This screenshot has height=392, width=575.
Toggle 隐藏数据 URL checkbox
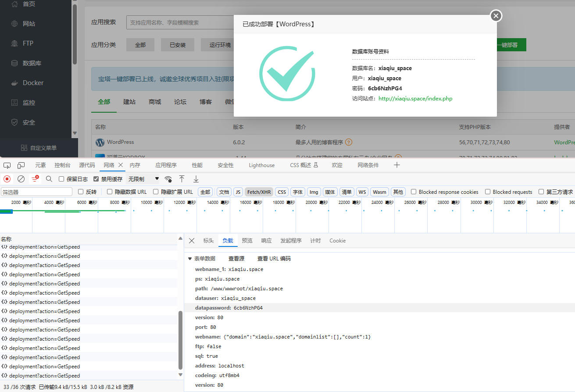click(110, 192)
